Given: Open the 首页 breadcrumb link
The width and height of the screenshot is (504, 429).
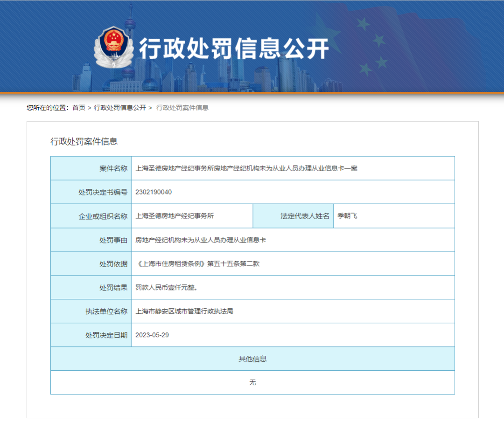Looking at the screenshot, I should (x=79, y=108).
